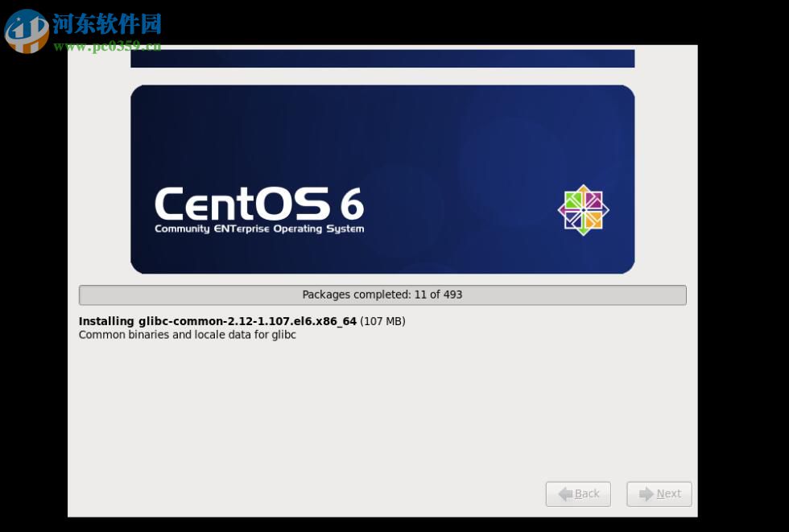Viewport: 789px width, 532px height.
Task: Select the Back arrow icon on Back button
Action: click(x=564, y=494)
